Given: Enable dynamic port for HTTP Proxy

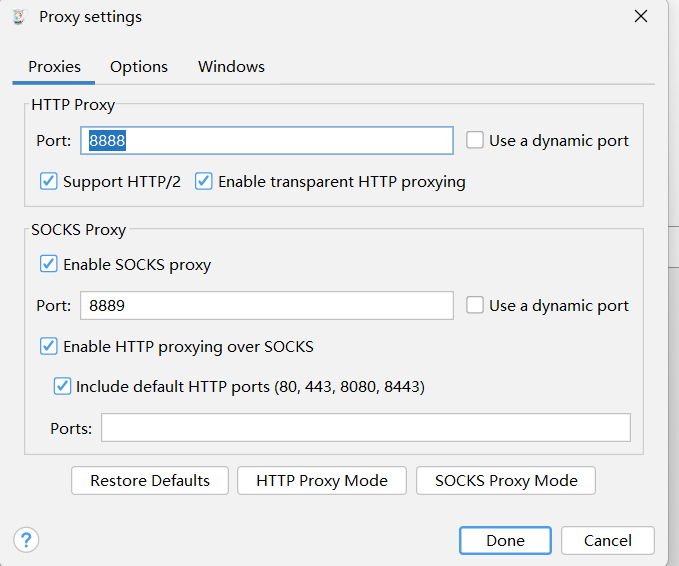Looking at the screenshot, I should pos(475,141).
